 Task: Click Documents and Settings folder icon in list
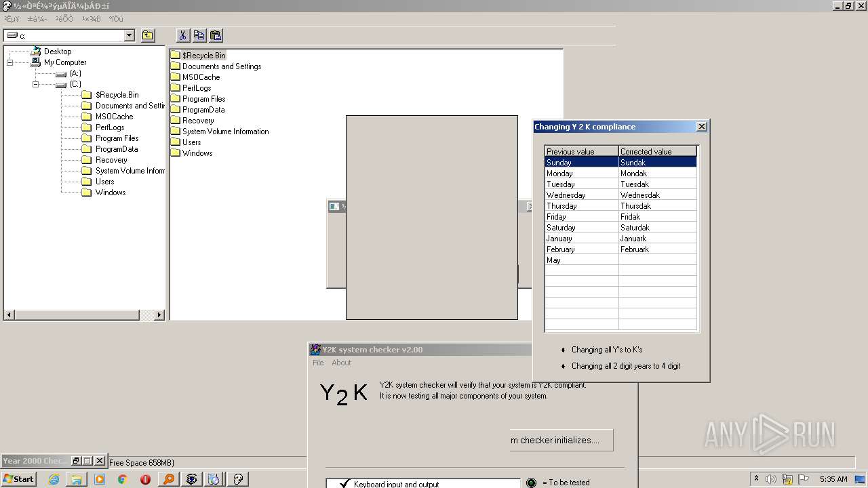click(x=176, y=66)
